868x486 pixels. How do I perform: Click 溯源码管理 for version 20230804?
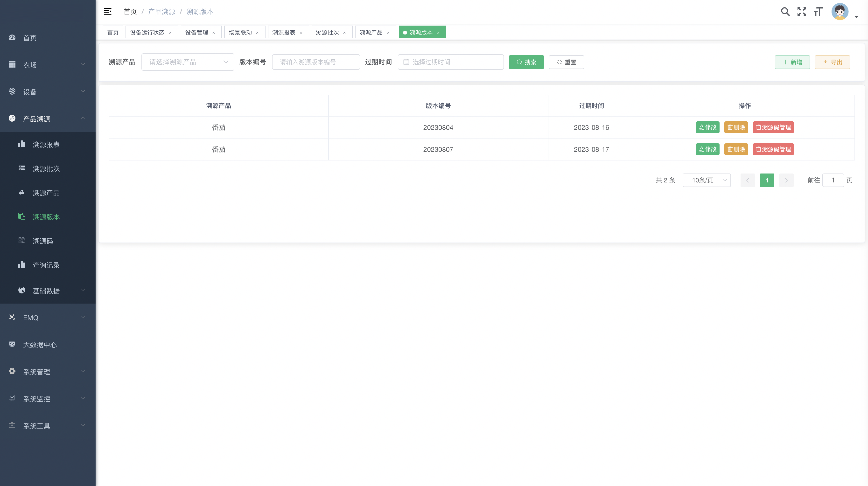[773, 127]
